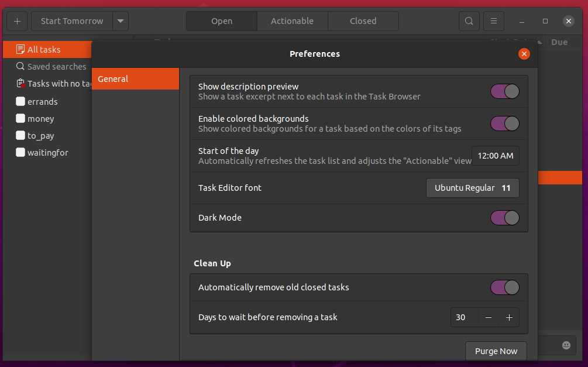Click the Purge Now button
The image size is (588, 367).
coord(496,351)
